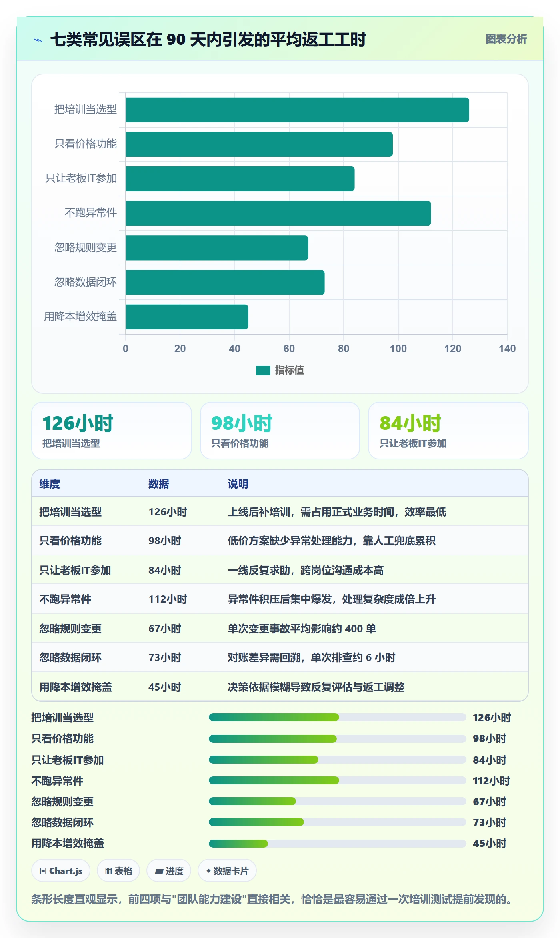Click the 数据卡片 tag chip
The width and height of the screenshot is (560, 938).
(x=227, y=871)
